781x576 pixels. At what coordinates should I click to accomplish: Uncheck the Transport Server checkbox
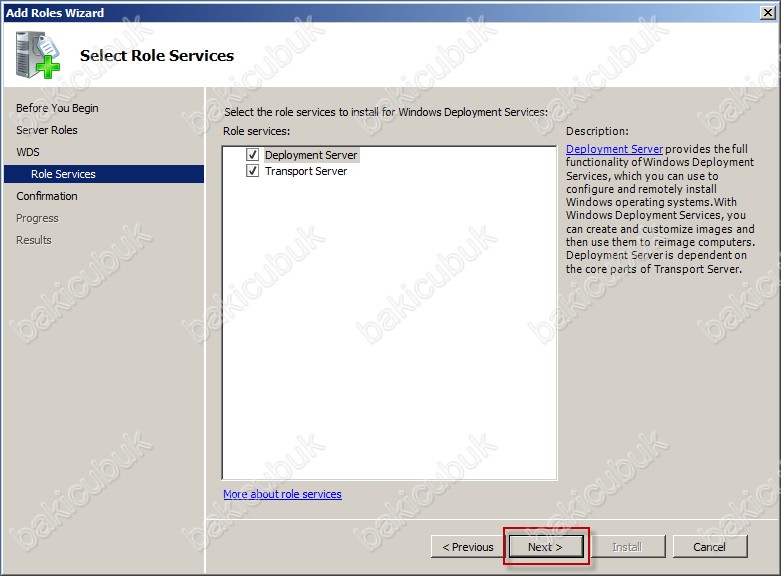pos(253,171)
